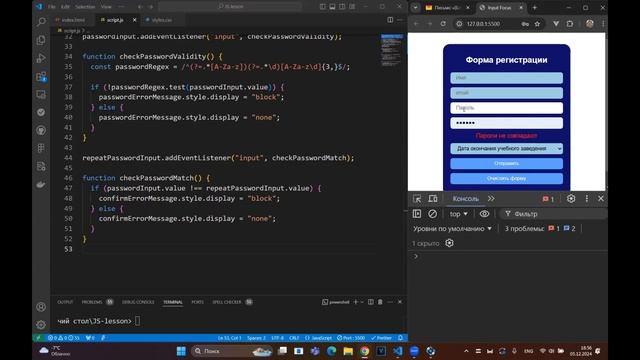
Task: Click the Prettier status bar item
Action: click(381, 338)
